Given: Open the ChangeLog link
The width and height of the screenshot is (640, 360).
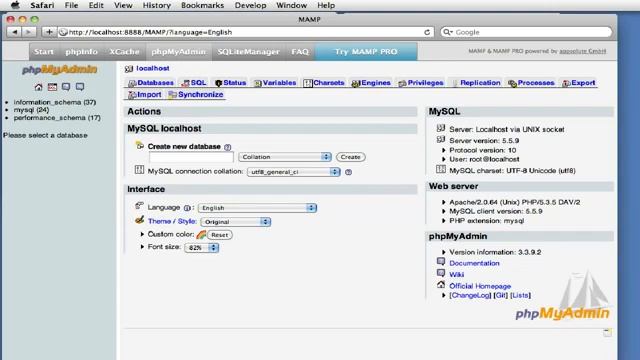Looking at the screenshot, I should coord(470,296).
